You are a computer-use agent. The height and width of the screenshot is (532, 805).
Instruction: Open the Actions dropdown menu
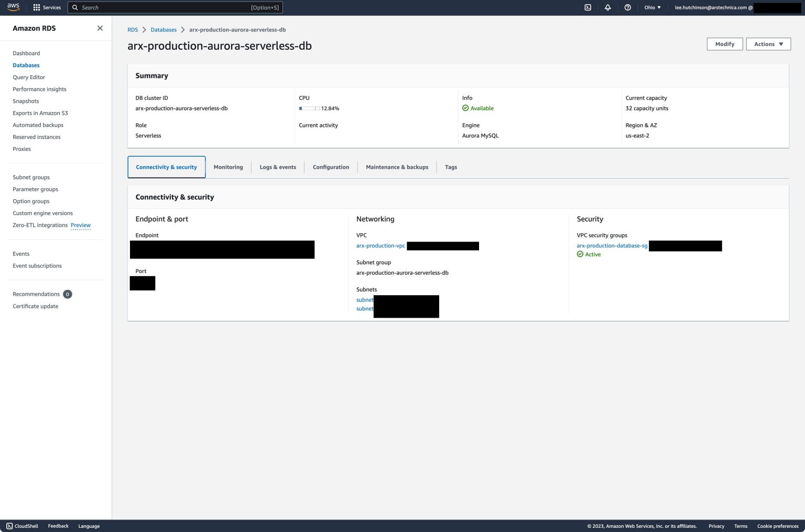pyautogui.click(x=768, y=44)
